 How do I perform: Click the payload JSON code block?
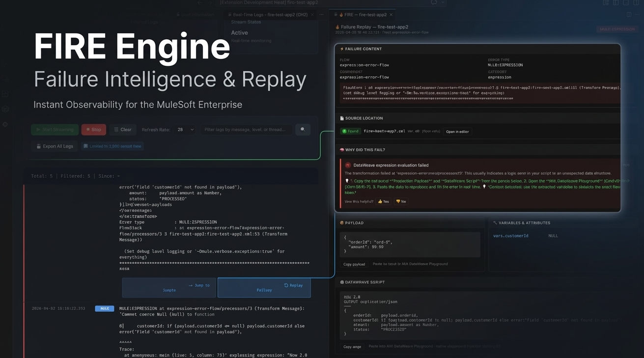pyautogui.click(x=410, y=245)
